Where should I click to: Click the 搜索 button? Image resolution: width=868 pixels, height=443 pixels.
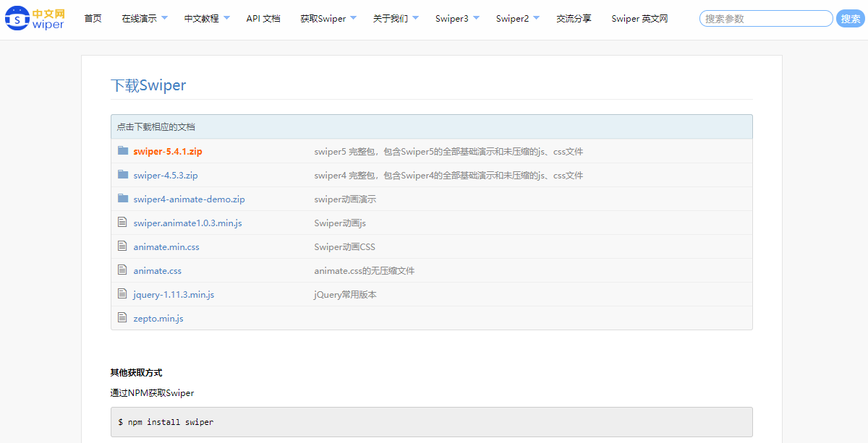[x=851, y=19]
